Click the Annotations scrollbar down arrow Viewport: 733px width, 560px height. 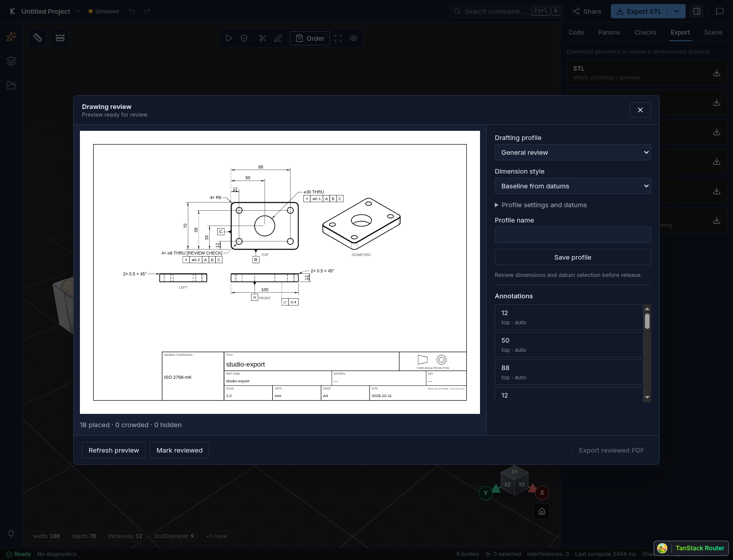[647, 397]
